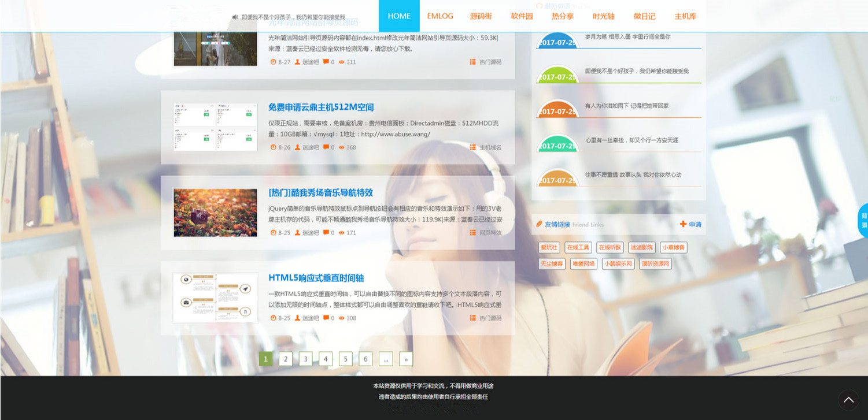Click the paperclip icon beside 友情链接
The width and height of the screenshot is (868, 420).
click(539, 224)
